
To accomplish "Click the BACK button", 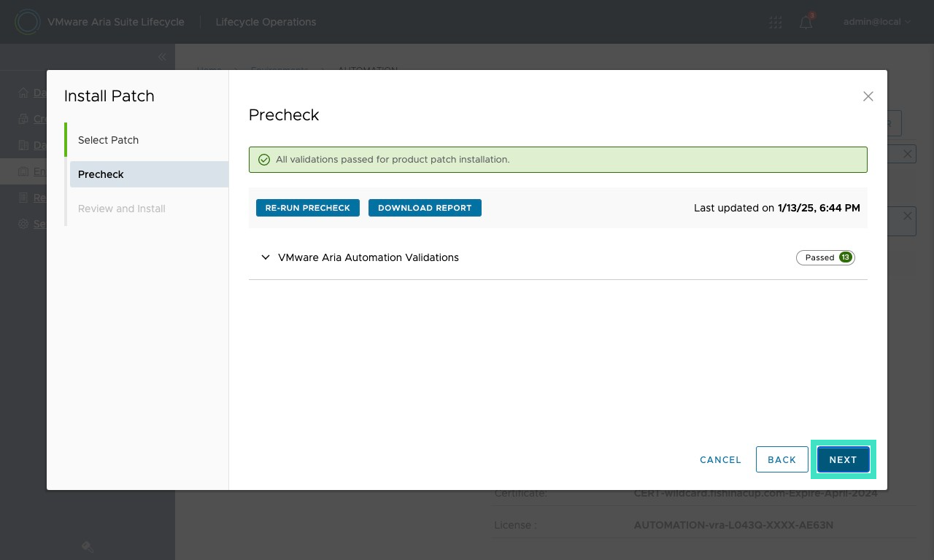I will 781,459.
